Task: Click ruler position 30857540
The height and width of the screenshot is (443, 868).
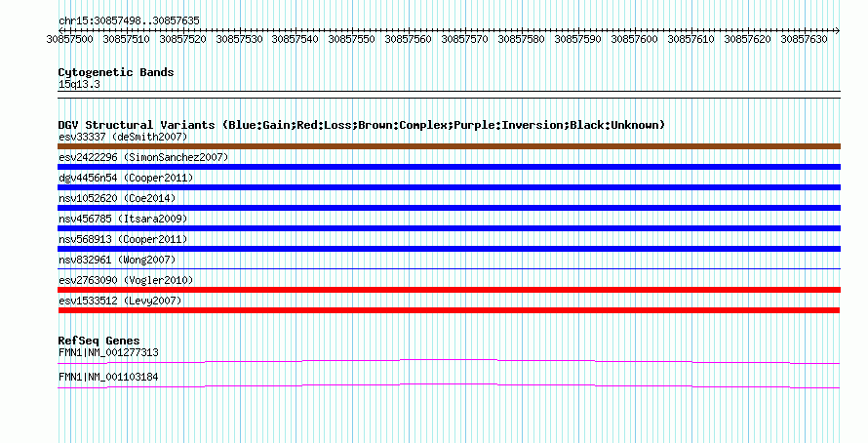Action: pos(296,39)
